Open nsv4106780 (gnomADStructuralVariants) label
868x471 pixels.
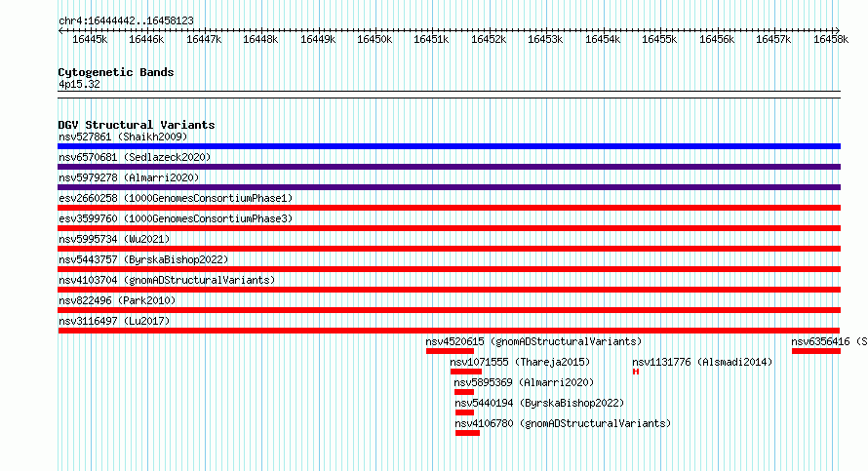[x=563, y=423]
